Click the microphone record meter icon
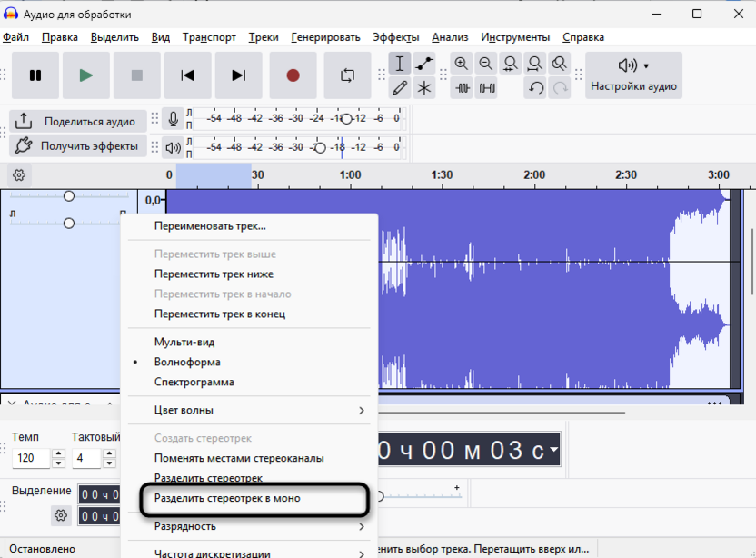756x558 pixels. (173, 119)
